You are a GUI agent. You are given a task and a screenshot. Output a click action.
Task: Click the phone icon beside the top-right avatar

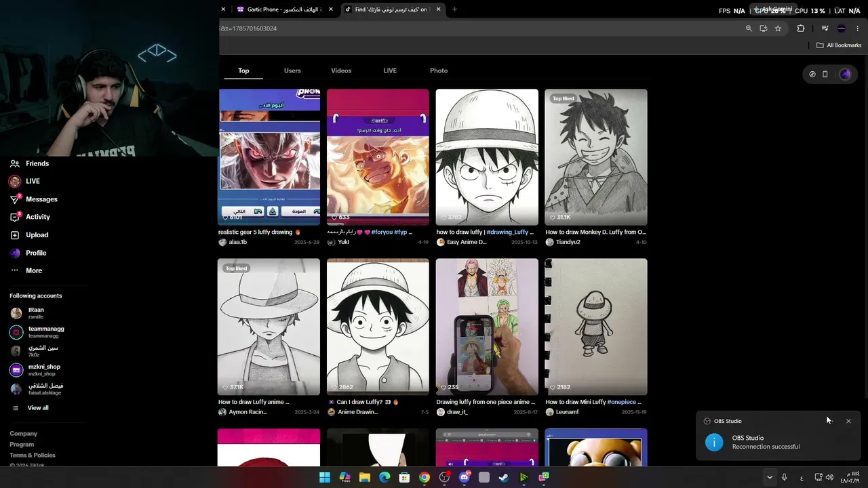(x=825, y=75)
